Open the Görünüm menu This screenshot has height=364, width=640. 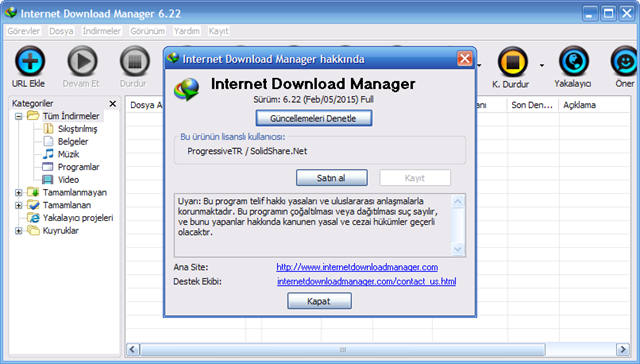[x=148, y=31]
